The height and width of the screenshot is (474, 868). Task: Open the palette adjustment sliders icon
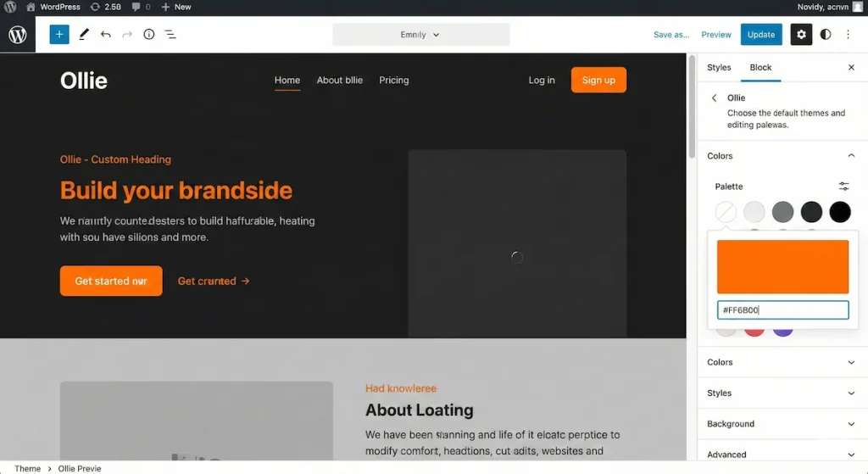[843, 187]
